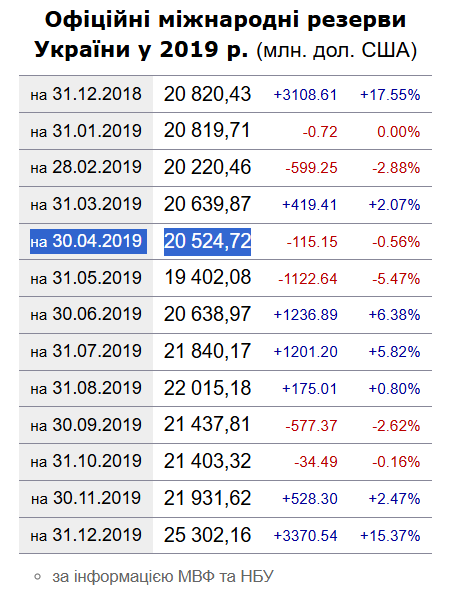
Task: Select the percentage +17.55% in first row
Action: tap(390, 94)
